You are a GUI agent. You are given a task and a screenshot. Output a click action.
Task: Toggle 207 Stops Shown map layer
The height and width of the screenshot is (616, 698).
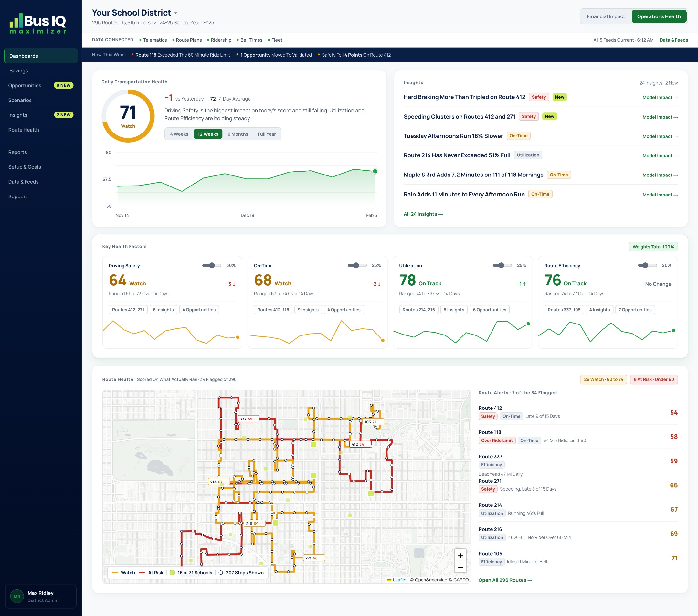241,573
